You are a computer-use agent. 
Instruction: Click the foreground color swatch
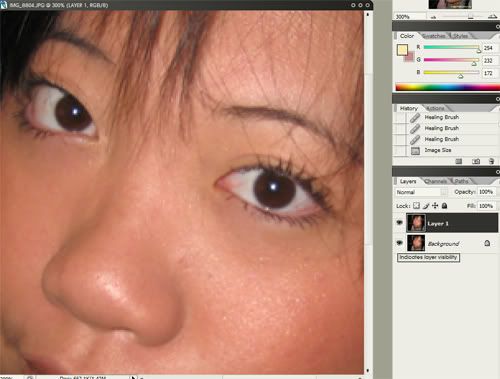402,50
